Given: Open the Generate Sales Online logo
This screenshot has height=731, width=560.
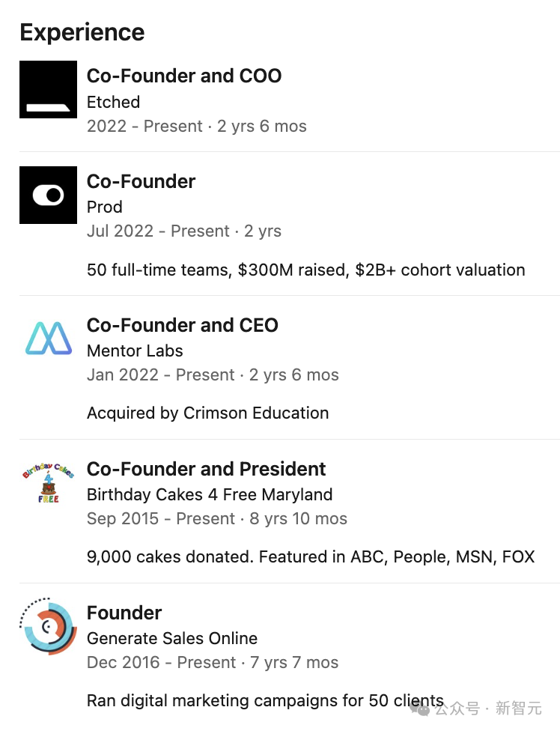Looking at the screenshot, I should pyautogui.click(x=49, y=626).
